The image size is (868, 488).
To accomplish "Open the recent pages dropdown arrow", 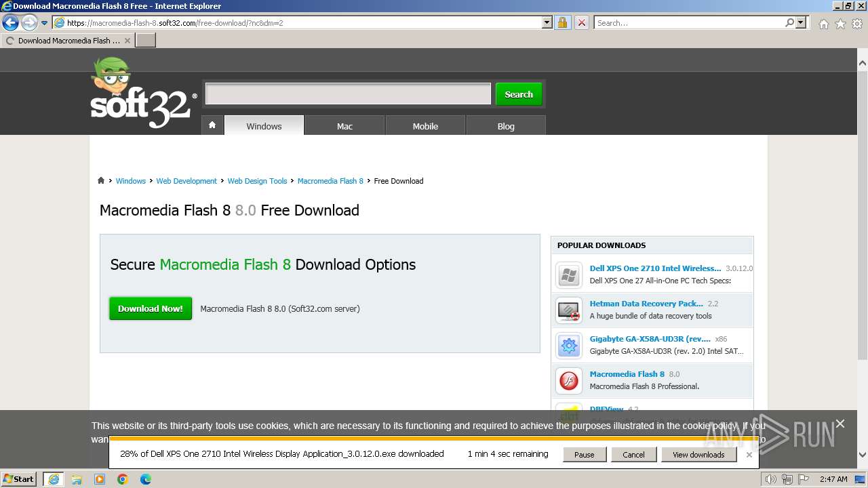I will [44, 23].
